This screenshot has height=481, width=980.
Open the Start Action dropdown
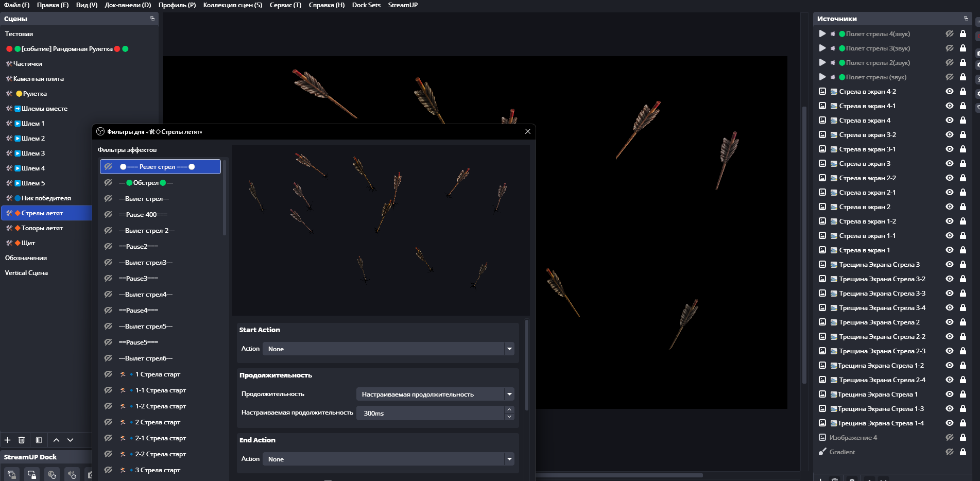point(388,349)
